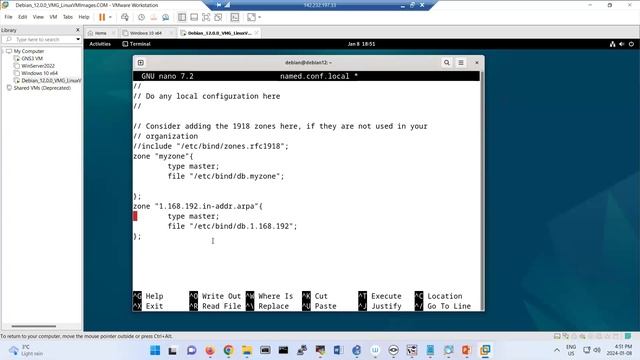Open the Windows Start menu

pos(155,350)
